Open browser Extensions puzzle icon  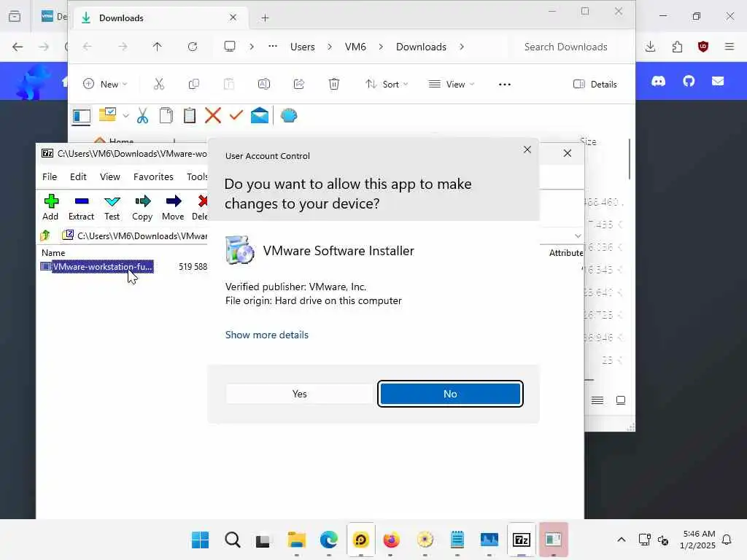[677, 47]
